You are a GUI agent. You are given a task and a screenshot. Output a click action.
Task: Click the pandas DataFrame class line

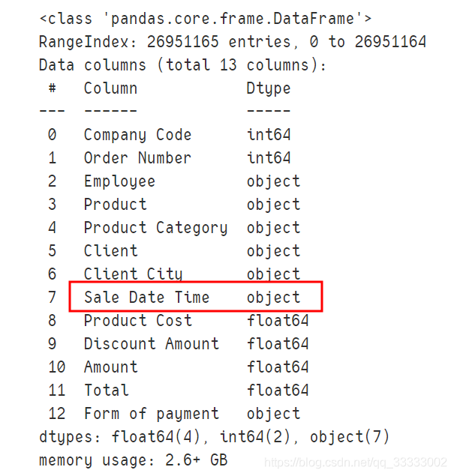coord(206,19)
